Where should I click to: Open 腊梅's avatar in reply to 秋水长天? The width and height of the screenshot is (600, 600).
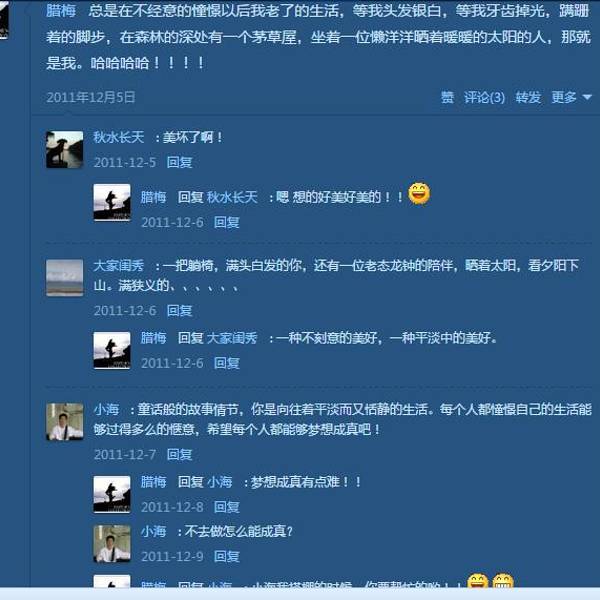(112, 202)
